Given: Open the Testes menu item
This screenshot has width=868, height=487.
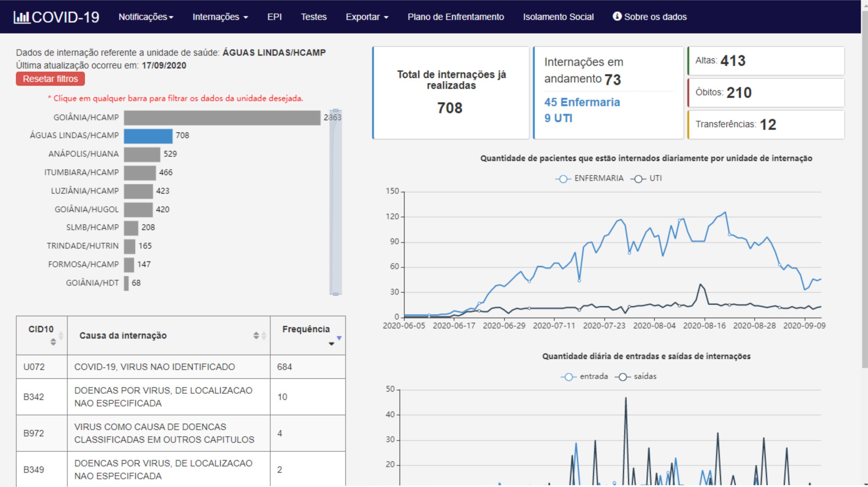Looking at the screenshot, I should pyautogui.click(x=314, y=17).
